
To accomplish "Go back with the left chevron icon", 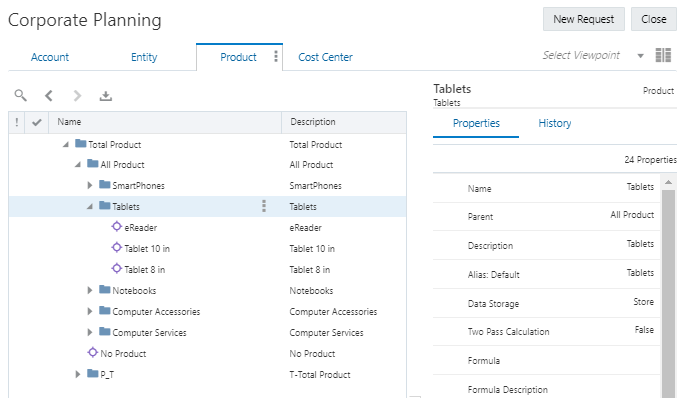I will [x=49, y=95].
